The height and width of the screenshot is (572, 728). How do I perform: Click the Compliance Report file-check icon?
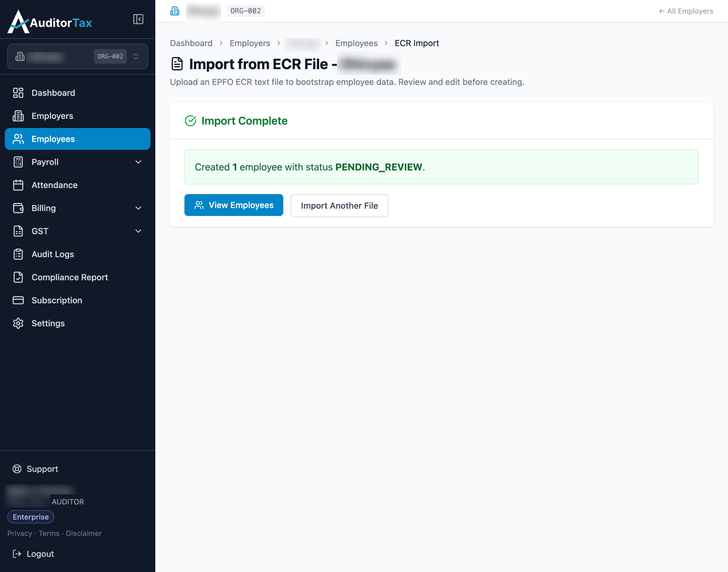pyautogui.click(x=18, y=277)
